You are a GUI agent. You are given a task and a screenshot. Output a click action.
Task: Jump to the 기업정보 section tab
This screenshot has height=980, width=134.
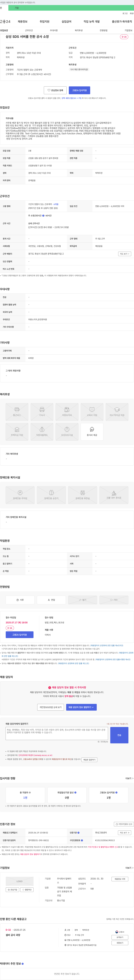[128, 30]
